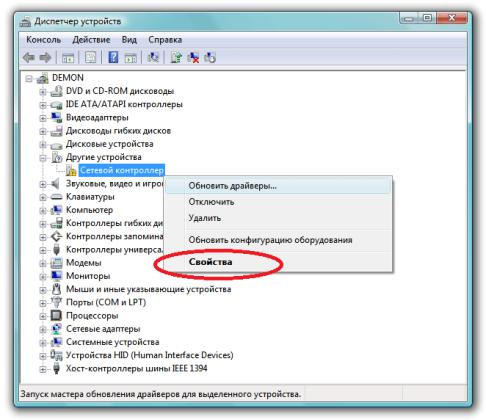Select the Компьютер tree item

coord(89,210)
